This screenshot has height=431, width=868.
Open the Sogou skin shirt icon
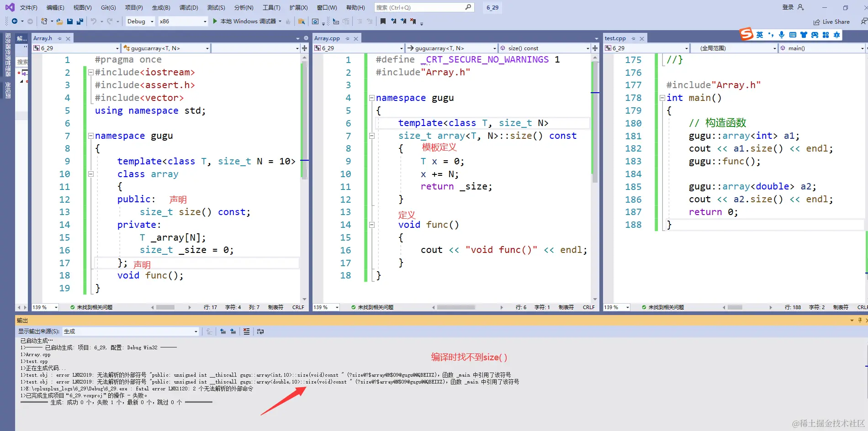tap(804, 35)
